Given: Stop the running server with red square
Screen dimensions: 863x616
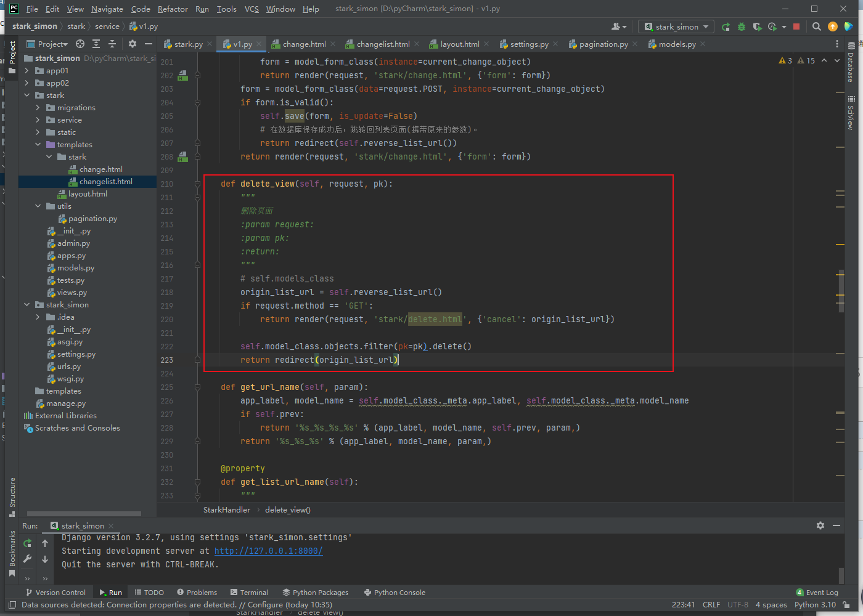Looking at the screenshot, I should (796, 26).
